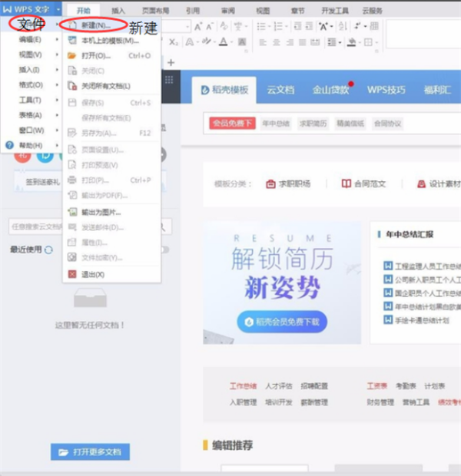Open the WPS技巧 tab
The image size is (461, 476).
click(386, 90)
